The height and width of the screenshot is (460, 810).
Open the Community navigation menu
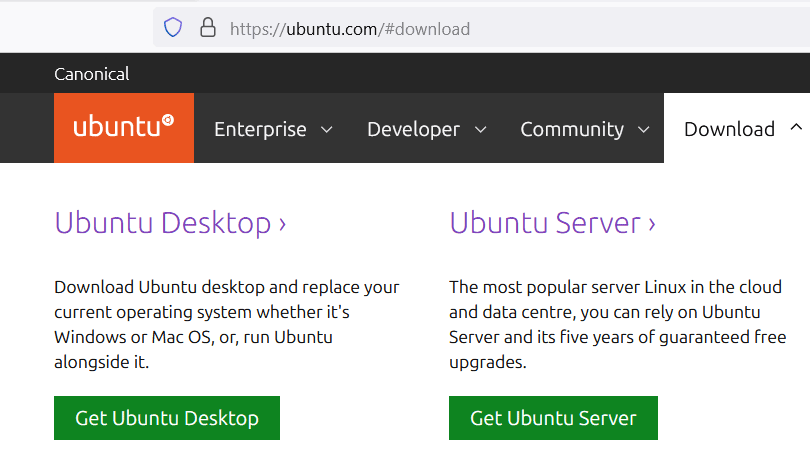[572, 129]
